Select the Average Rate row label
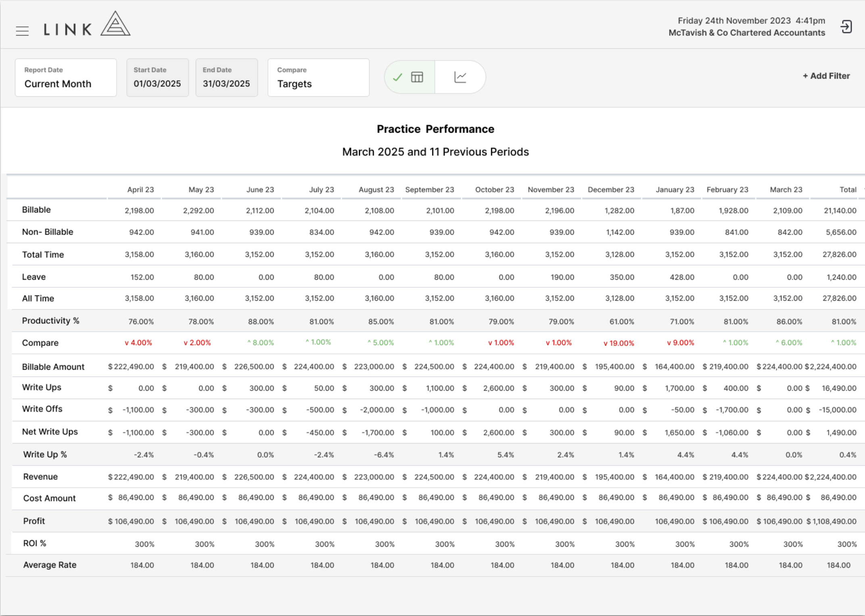 (x=50, y=565)
